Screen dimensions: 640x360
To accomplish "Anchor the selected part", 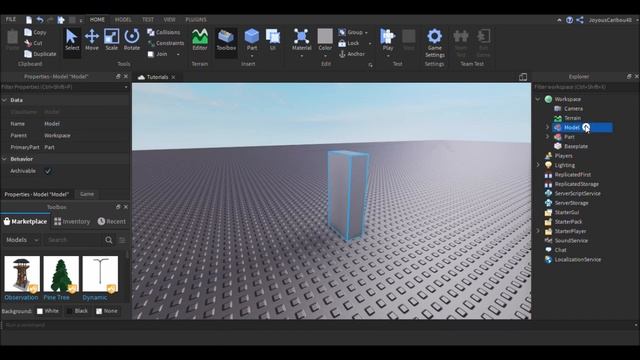I will pyautogui.click(x=351, y=54).
